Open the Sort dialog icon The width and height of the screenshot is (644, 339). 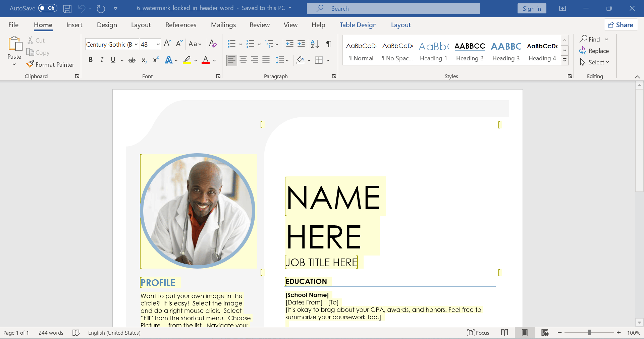pyautogui.click(x=314, y=44)
